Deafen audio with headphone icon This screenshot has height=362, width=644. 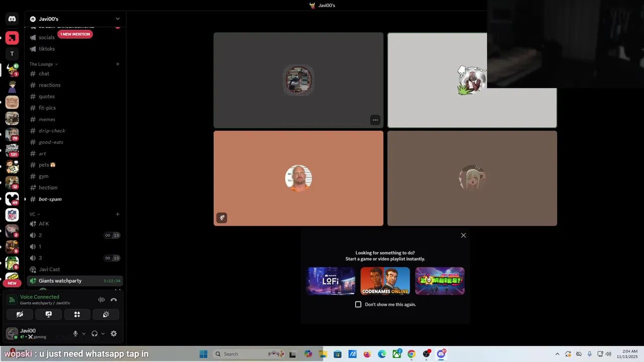tap(95, 333)
